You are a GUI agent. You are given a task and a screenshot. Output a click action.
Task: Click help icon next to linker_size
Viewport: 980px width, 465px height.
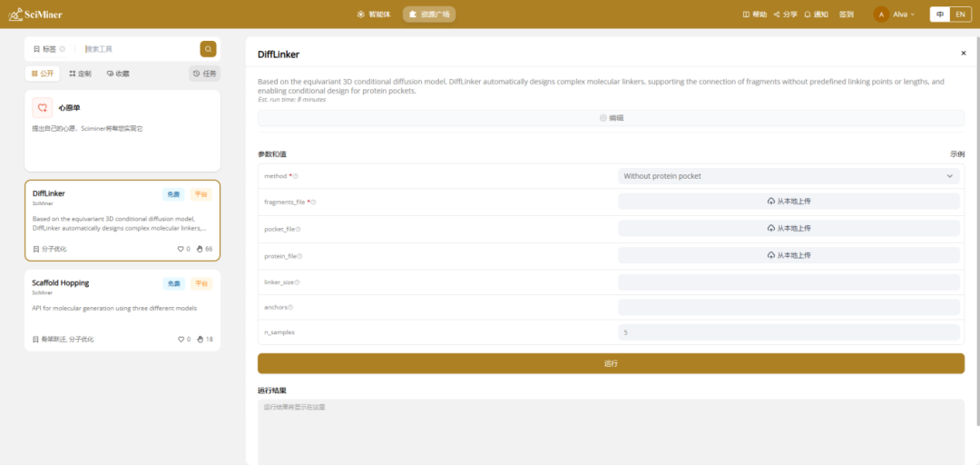point(297,282)
